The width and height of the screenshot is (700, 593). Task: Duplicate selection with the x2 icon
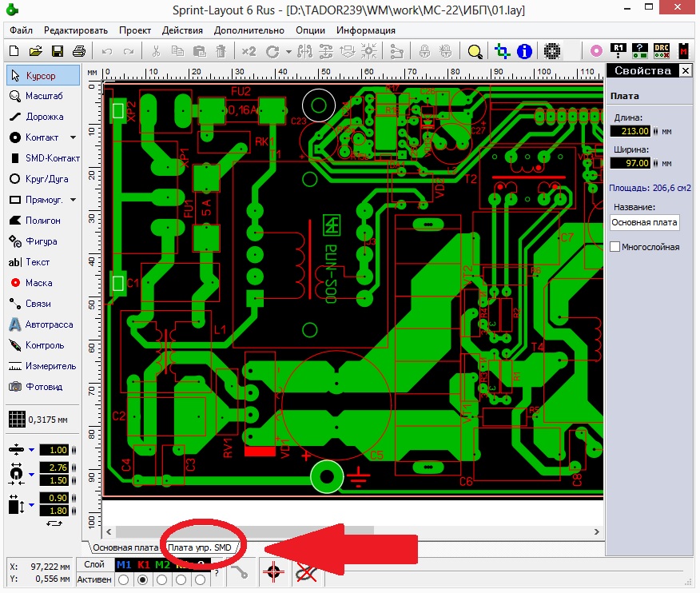pyautogui.click(x=249, y=51)
